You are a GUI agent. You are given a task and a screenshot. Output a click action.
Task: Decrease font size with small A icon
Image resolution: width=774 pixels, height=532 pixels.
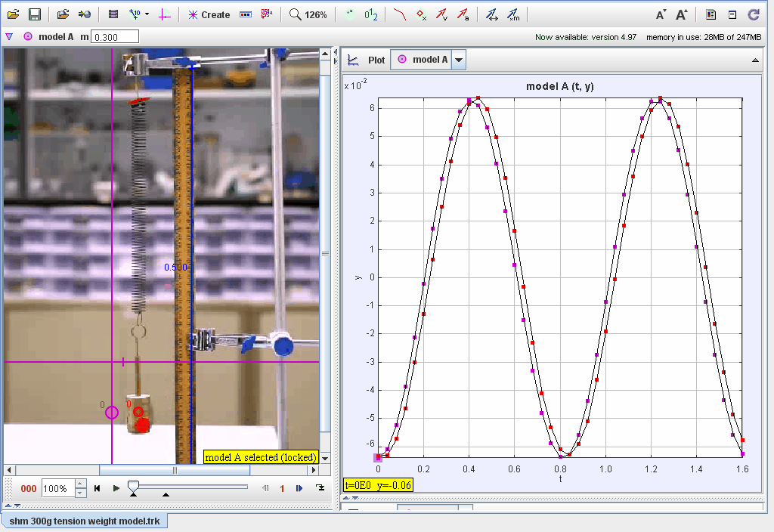pyautogui.click(x=661, y=15)
